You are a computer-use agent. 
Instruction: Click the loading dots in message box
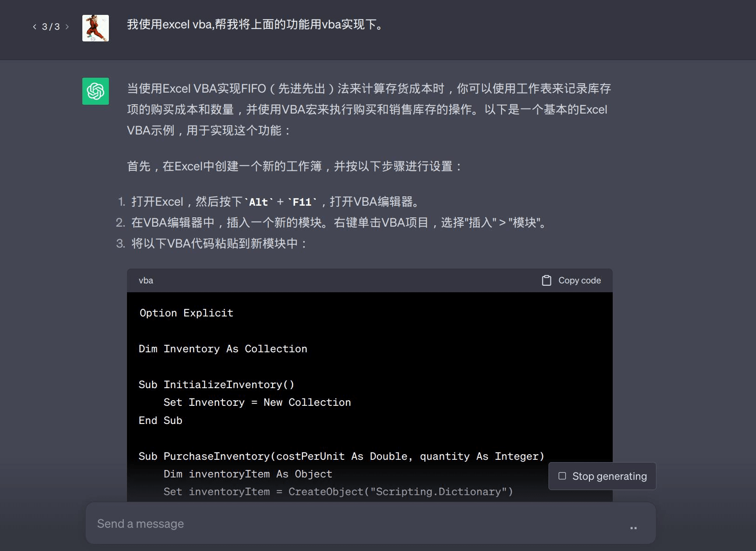point(633,528)
